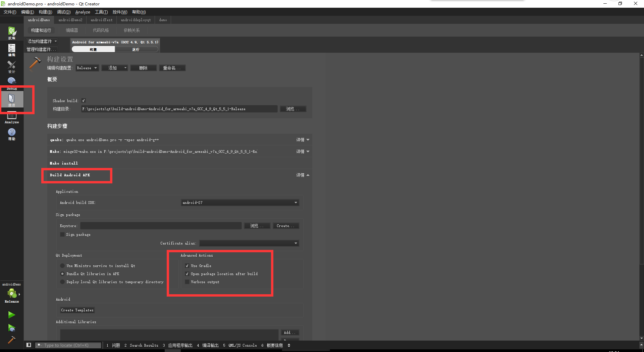644x352 pixels.
Task: Collapse Build Android APK 详情
Action: point(303,175)
